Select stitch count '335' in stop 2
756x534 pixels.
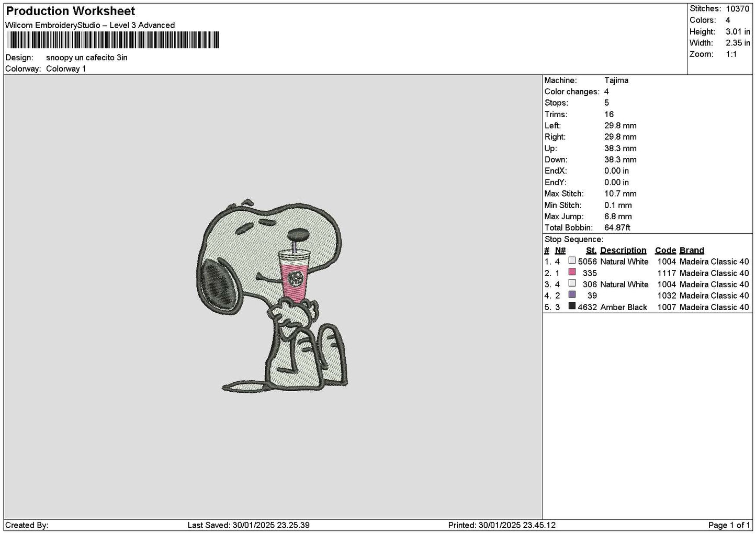tap(590, 274)
